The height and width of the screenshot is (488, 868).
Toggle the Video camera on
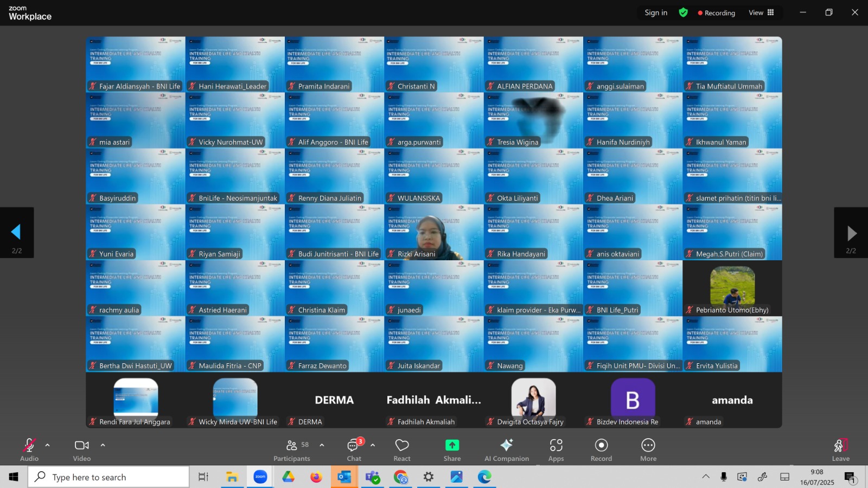pos(82,445)
